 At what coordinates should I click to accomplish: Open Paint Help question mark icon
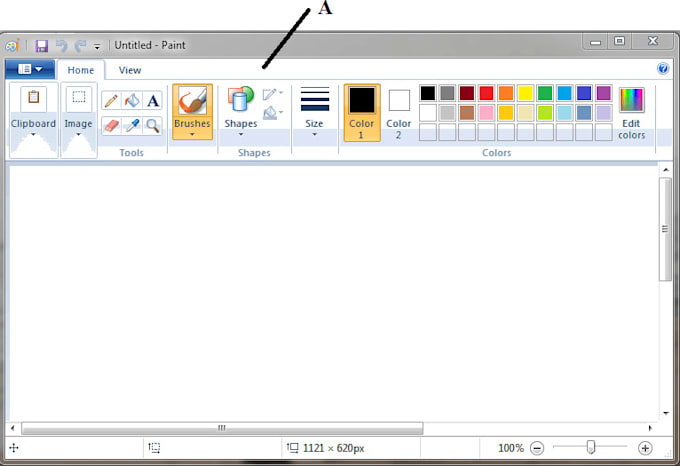click(x=663, y=68)
